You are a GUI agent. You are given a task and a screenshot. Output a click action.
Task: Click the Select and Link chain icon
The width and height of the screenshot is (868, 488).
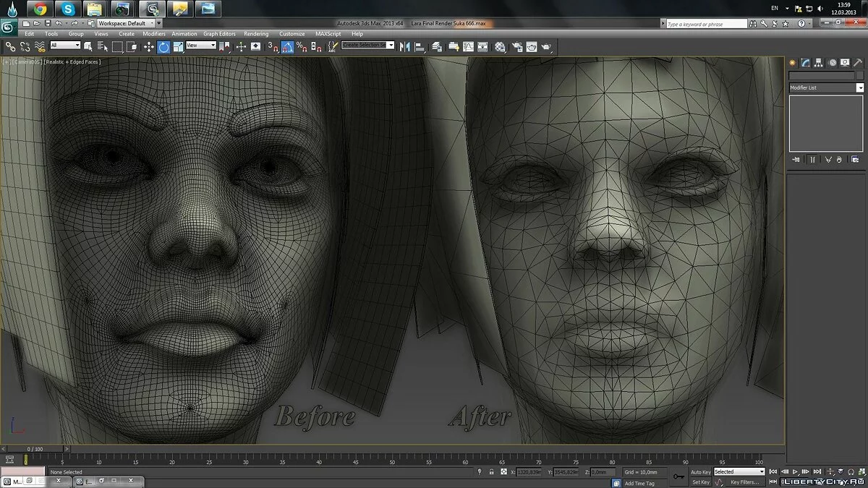coord(10,46)
